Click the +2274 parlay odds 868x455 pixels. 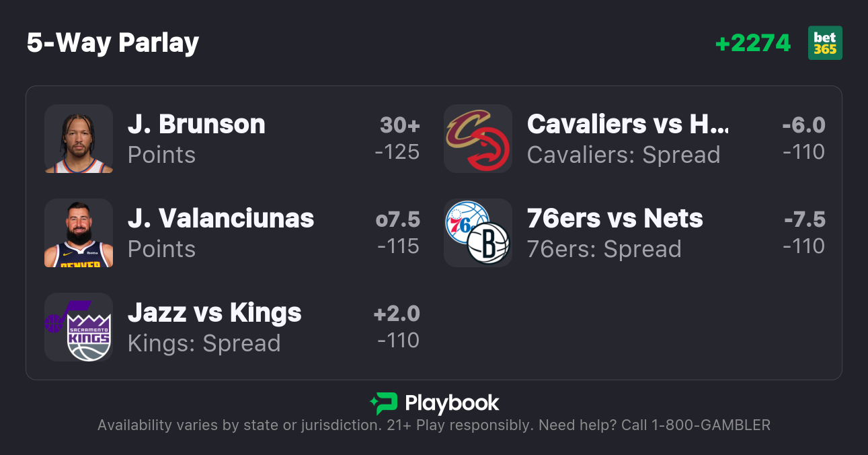pyautogui.click(x=753, y=43)
